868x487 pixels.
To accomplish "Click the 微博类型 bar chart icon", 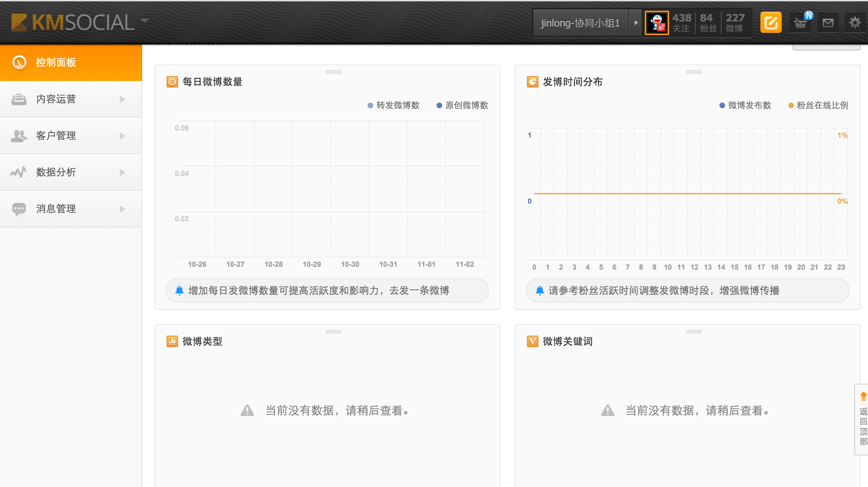I will click(172, 341).
